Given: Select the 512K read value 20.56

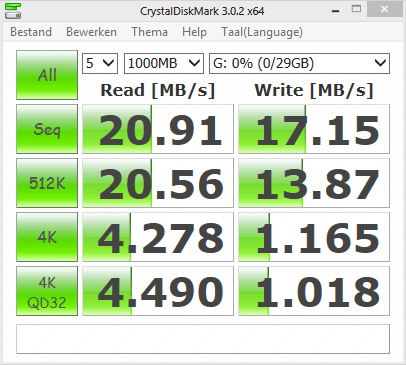Looking at the screenshot, I should click(x=158, y=183).
